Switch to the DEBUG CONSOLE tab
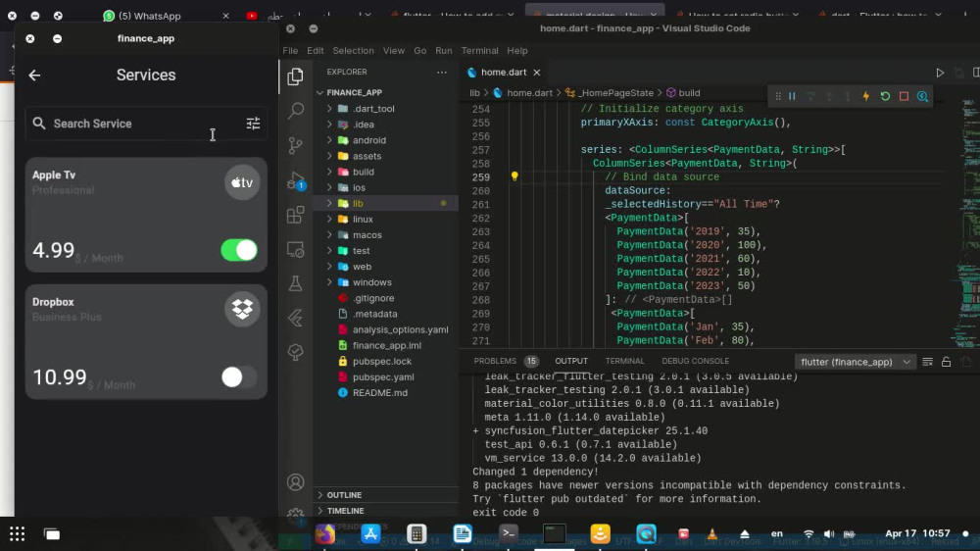980x551 pixels. (695, 361)
